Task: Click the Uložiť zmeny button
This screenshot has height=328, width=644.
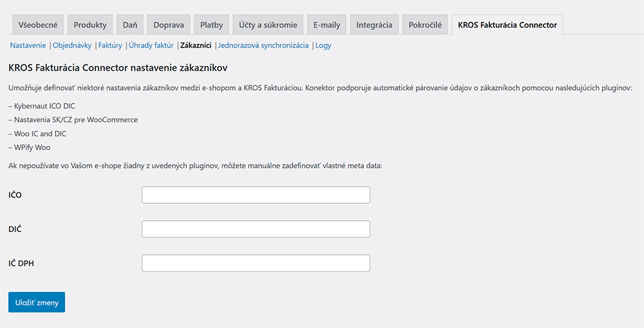Action: tap(37, 302)
